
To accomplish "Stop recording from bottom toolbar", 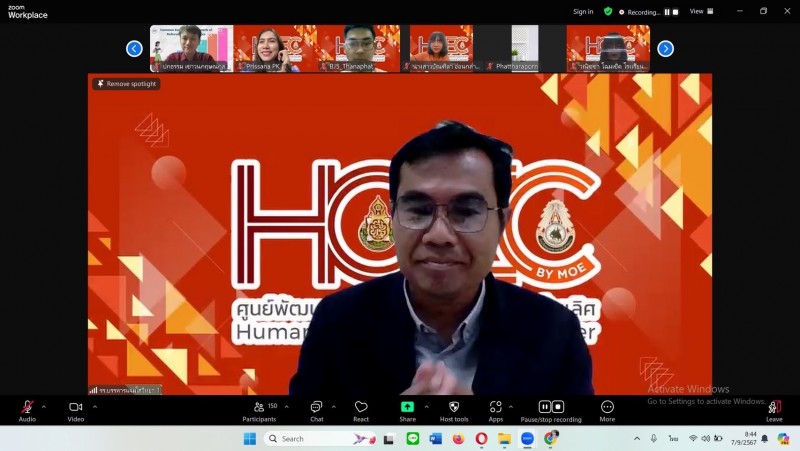I will [558, 407].
